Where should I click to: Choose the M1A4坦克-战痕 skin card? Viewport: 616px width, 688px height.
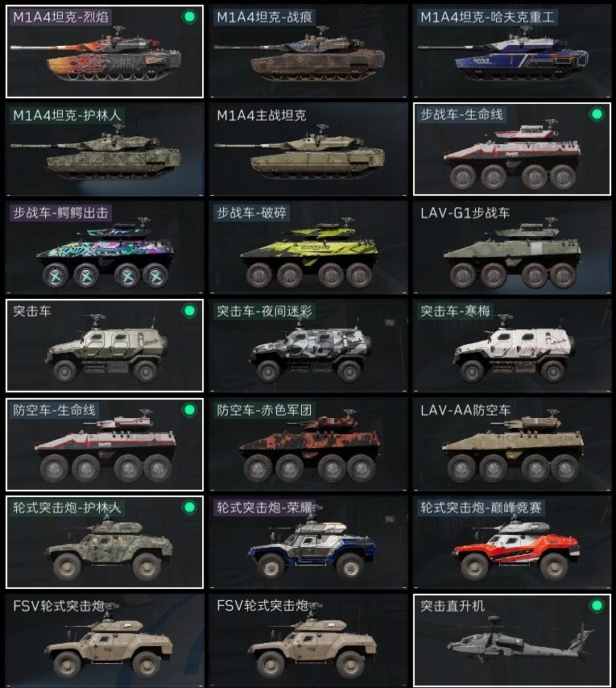coord(308,52)
